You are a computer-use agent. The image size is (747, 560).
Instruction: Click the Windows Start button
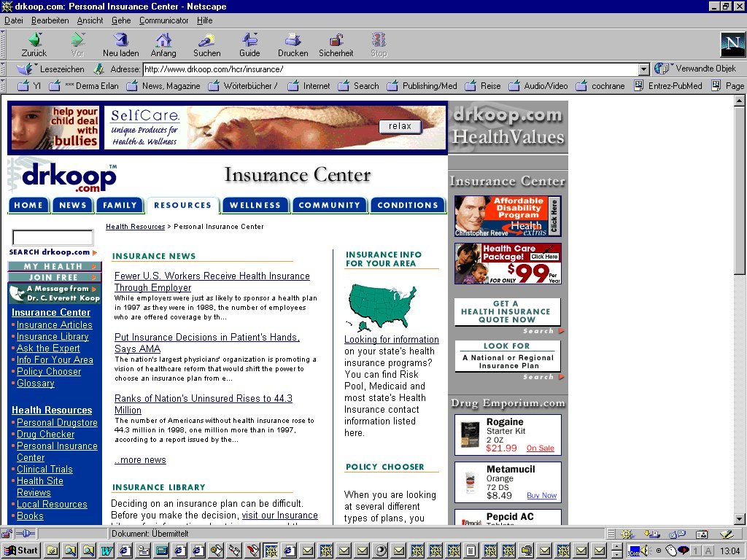pyautogui.click(x=20, y=551)
